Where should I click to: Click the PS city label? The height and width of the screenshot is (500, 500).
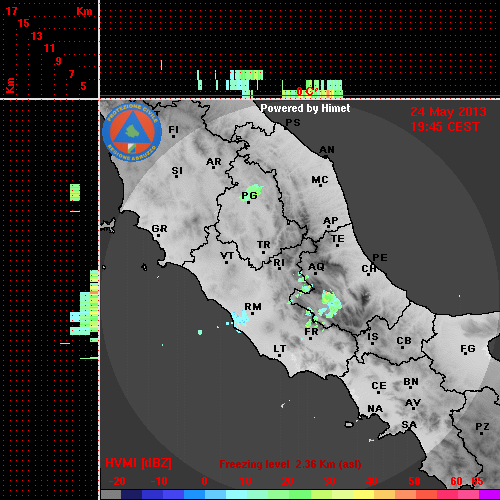tap(293, 123)
